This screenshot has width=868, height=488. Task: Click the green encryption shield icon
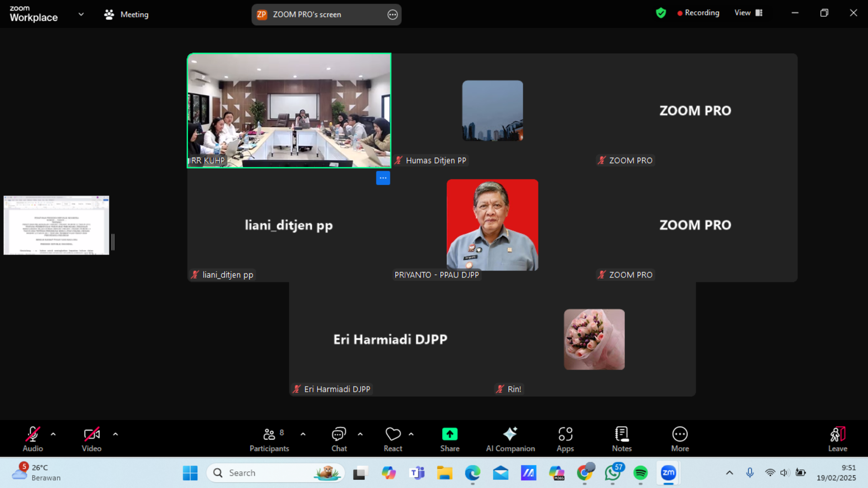click(661, 13)
